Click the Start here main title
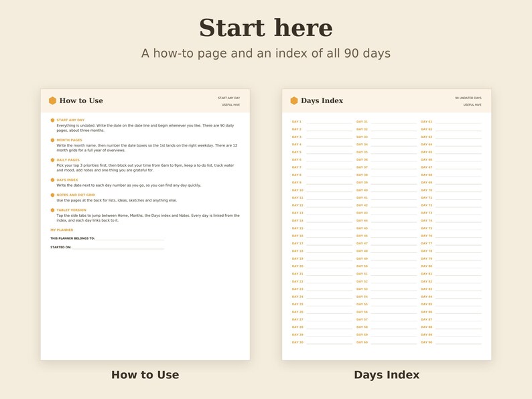Screen dimensions: 532x399 click(265, 28)
